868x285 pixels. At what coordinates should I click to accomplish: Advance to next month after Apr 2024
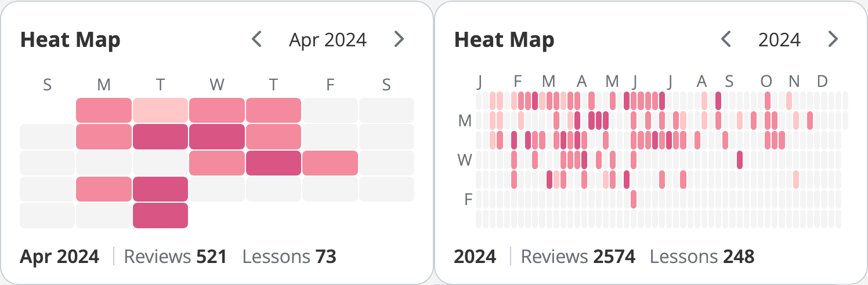pos(399,39)
